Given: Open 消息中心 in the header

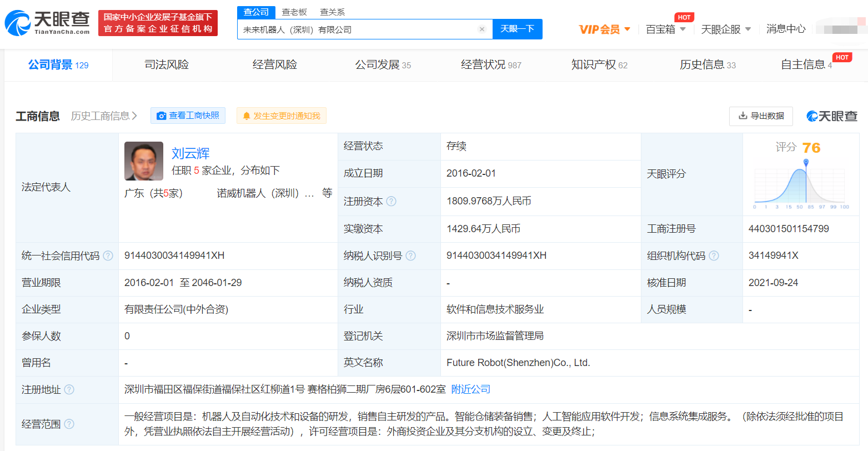Looking at the screenshot, I should coord(786,29).
